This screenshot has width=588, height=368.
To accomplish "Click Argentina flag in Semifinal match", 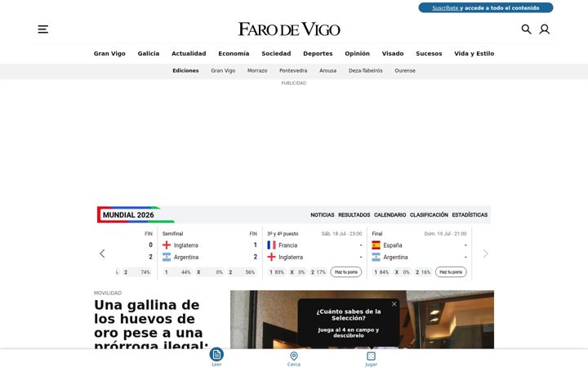I will click(167, 258).
